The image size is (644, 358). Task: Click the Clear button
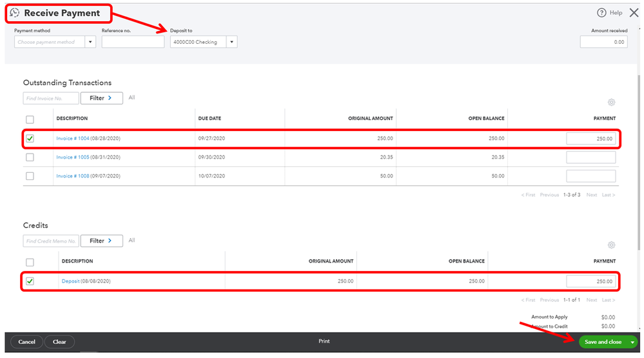[x=59, y=342]
